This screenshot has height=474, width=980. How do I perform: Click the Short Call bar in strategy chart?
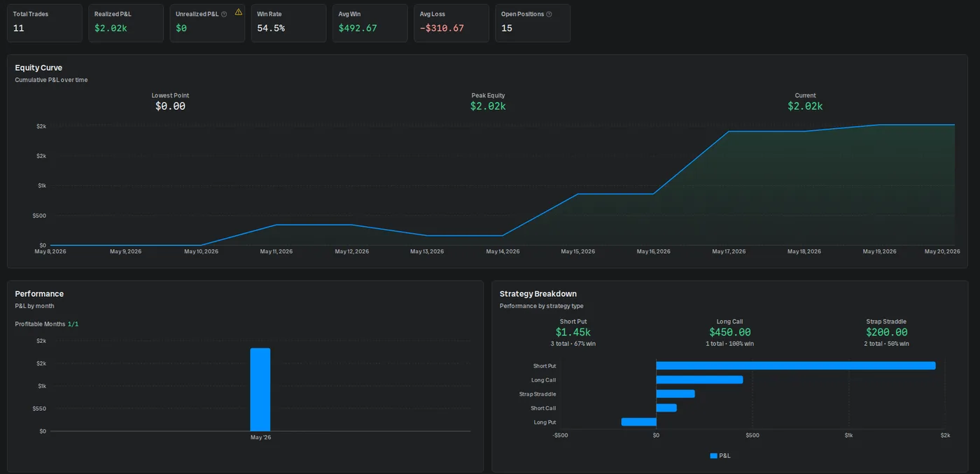[666, 407]
